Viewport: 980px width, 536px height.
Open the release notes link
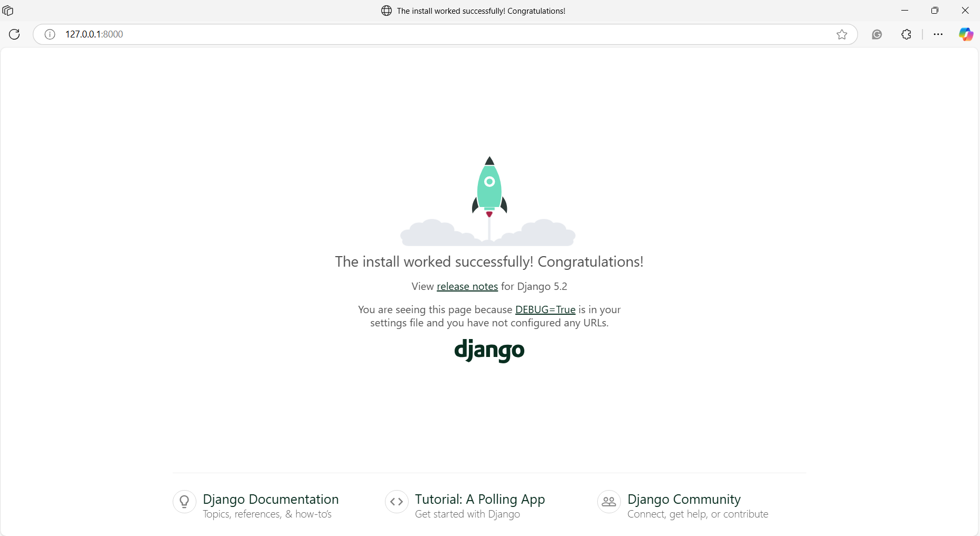click(467, 286)
